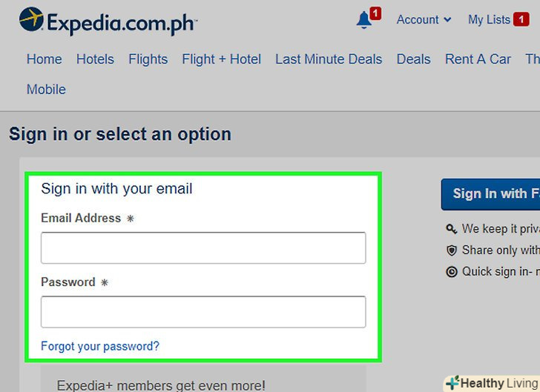Viewport: 540px width, 392px height.
Task: Open the Hotels menu item
Action: click(95, 59)
